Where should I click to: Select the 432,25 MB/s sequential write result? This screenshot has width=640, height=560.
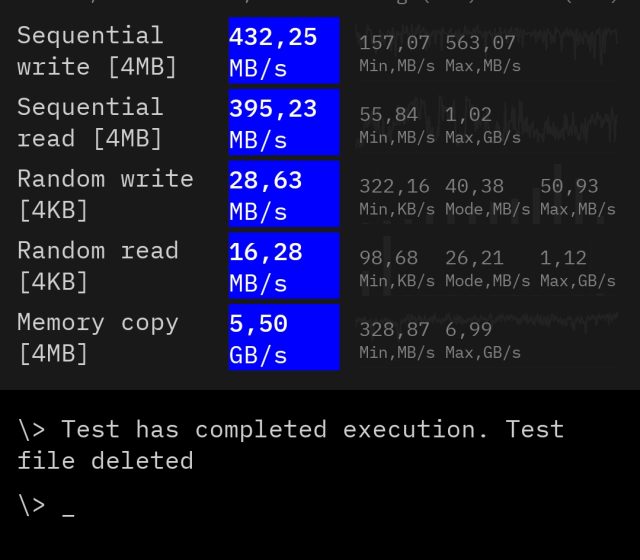pyautogui.click(x=283, y=51)
